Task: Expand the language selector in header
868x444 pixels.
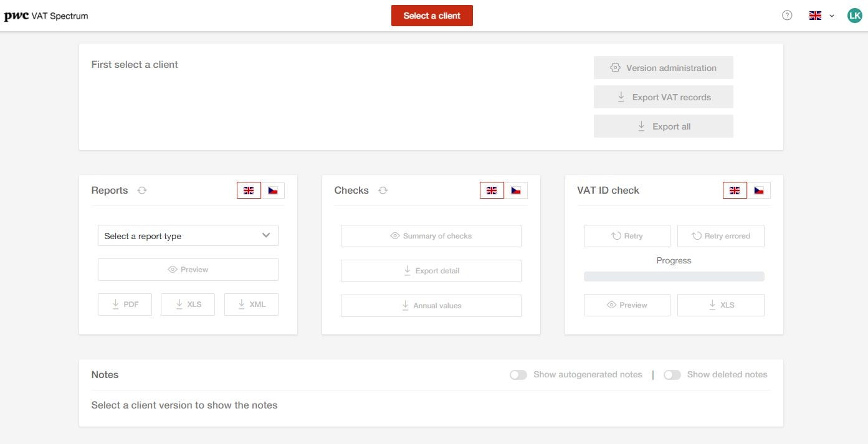Action: click(821, 16)
